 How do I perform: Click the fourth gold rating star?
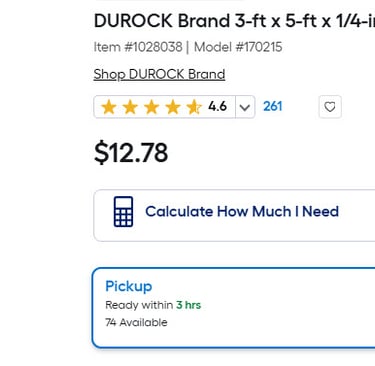(x=173, y=107)
